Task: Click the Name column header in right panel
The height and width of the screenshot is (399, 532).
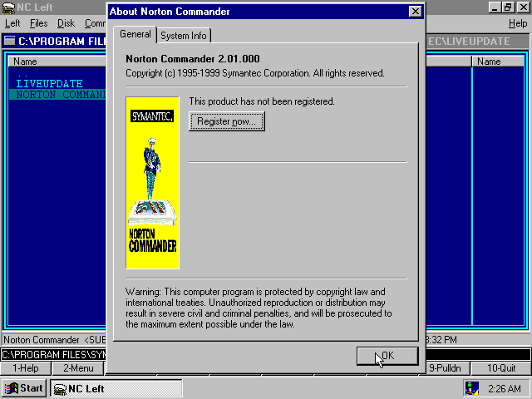Action: coord(498,62)
